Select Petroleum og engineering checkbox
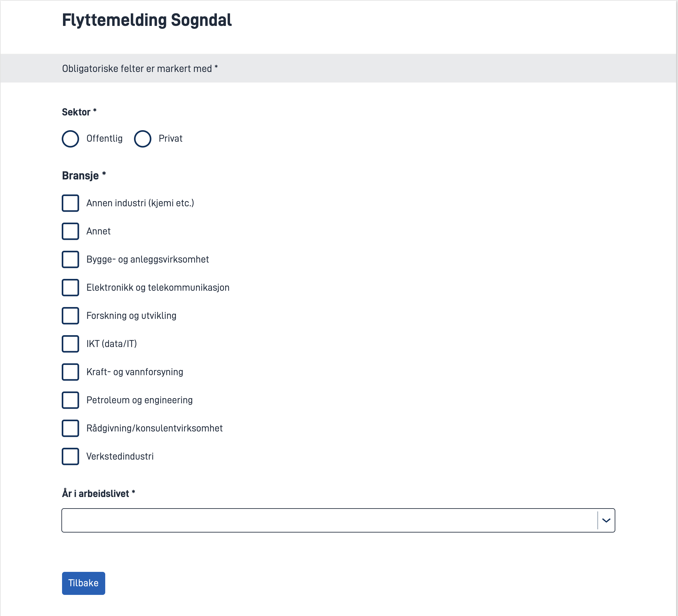 pos(70,400)
